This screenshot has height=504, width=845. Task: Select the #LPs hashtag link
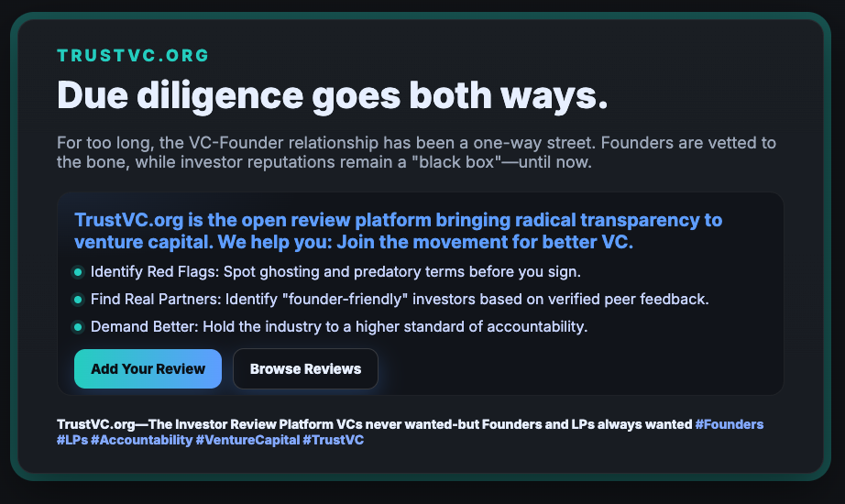pyautogui.click(x=71, y=441)
